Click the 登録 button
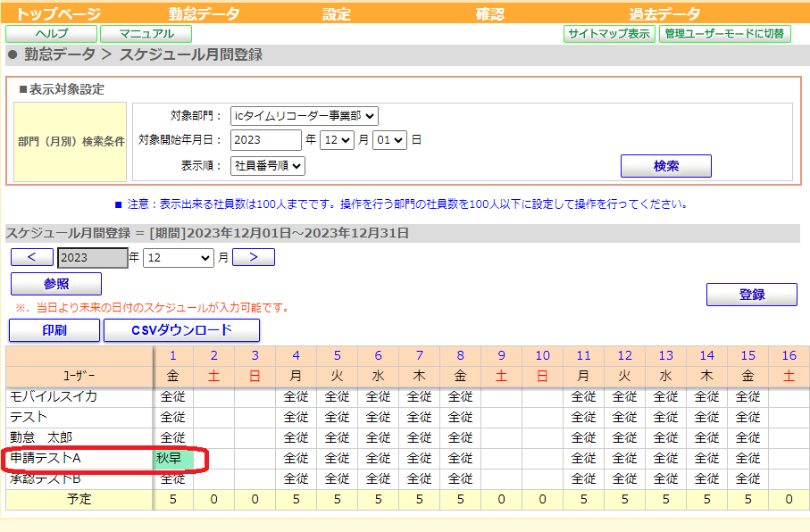The height and width of the screenshot is (532, 810). (752, 295)
